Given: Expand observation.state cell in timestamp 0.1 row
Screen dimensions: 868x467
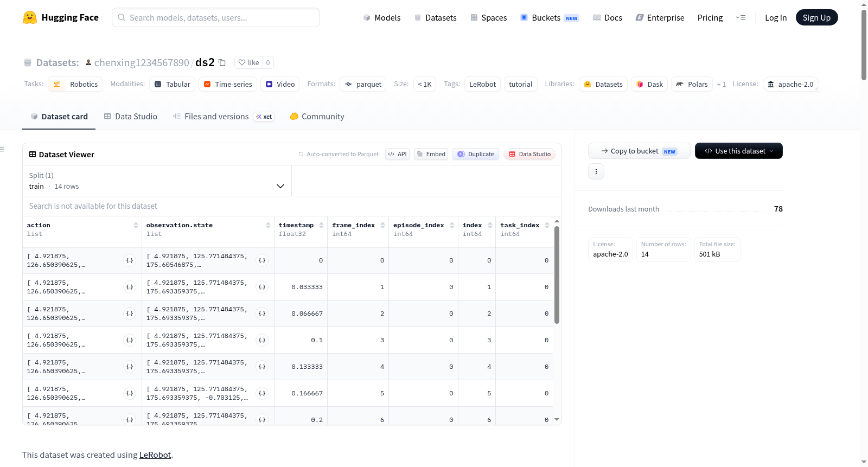Looking at the screenshot, I should 263,340.
